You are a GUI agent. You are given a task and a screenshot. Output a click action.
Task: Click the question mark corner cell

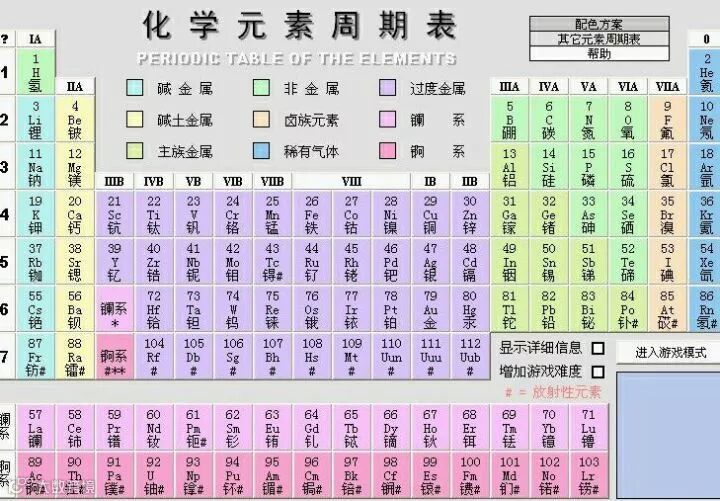[6, 39]
